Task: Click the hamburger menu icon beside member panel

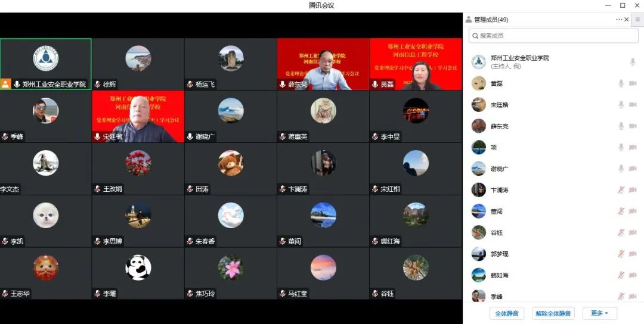Action: (x=637, y=20)
